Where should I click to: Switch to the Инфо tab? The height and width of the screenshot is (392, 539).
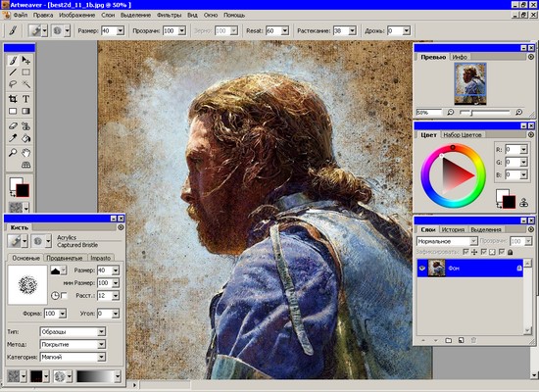460,57
